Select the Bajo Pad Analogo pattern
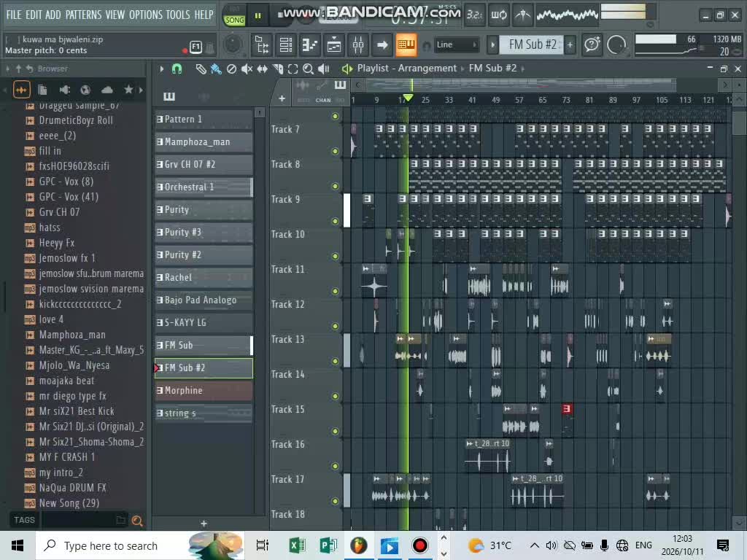Viewport: 747px width, 560px height. coord(204,300)
